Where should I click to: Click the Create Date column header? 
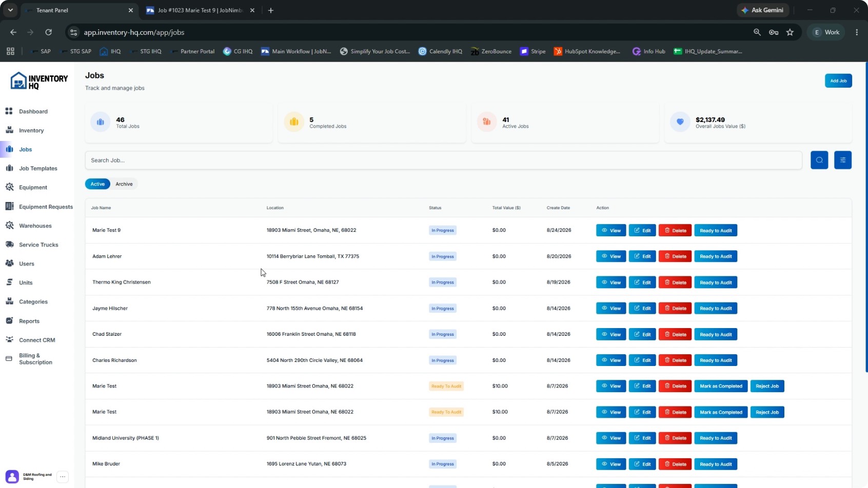coord(558,208)
